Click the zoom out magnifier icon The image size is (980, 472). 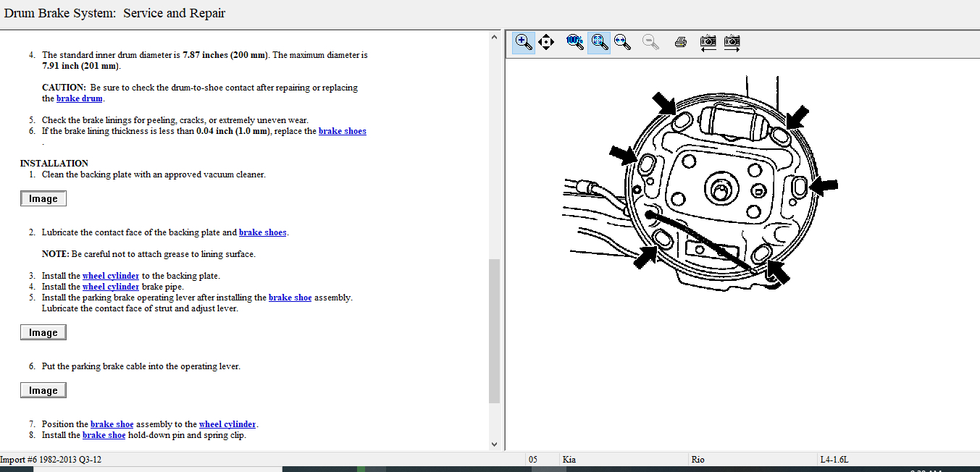[x=650, y=42]
